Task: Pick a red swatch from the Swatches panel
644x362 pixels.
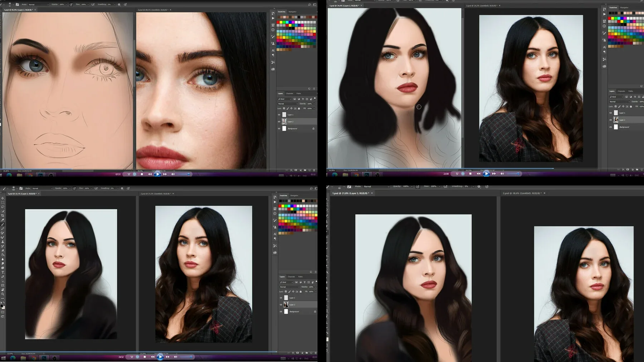Action: [279, 206]
